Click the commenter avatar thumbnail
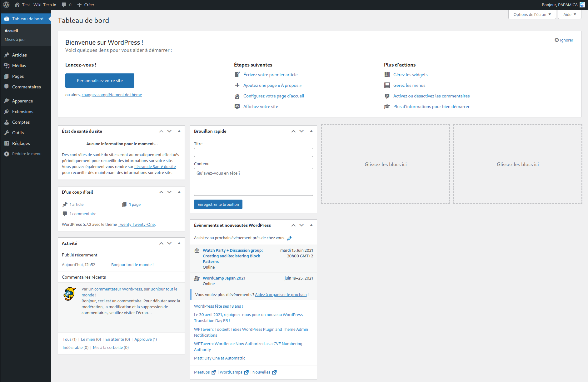The width and height of the screenshot is (588, 382). [x=70, y=294]
